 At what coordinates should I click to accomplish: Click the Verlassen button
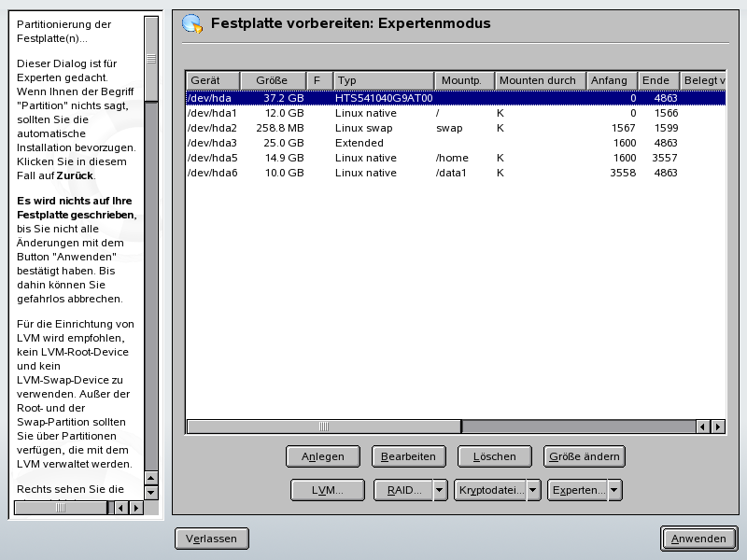[212, 539]
